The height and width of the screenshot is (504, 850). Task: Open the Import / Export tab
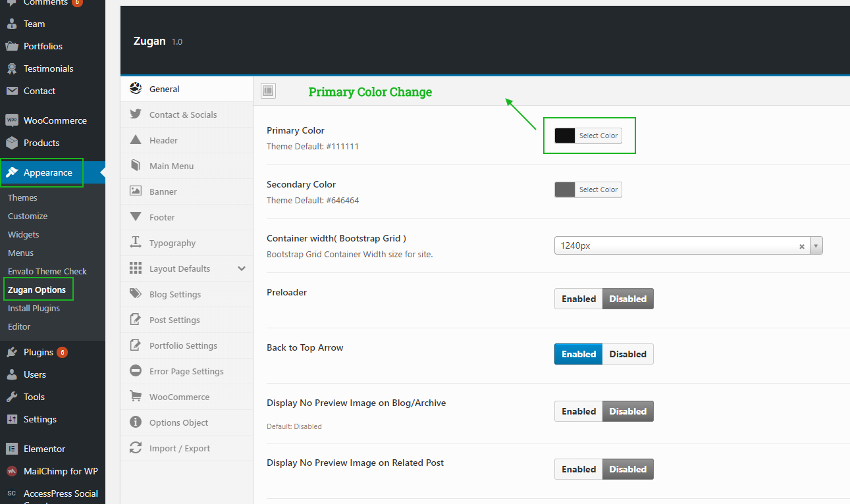pyautogui.click(x=186, y=448)
